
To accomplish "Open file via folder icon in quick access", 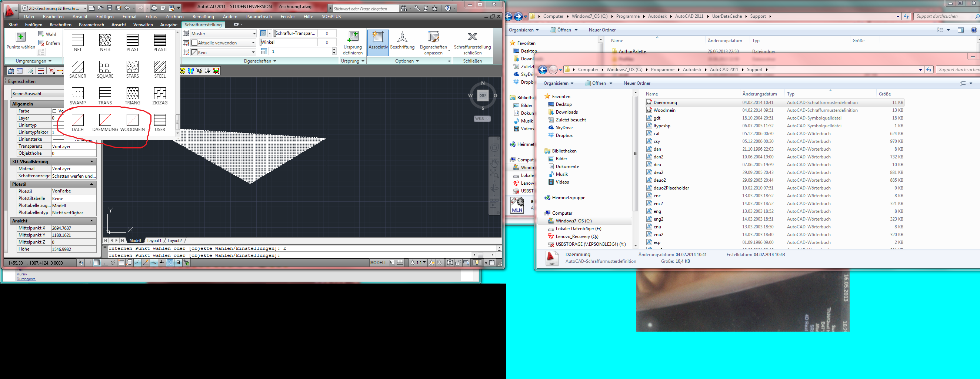I will (x=100, y=8).
